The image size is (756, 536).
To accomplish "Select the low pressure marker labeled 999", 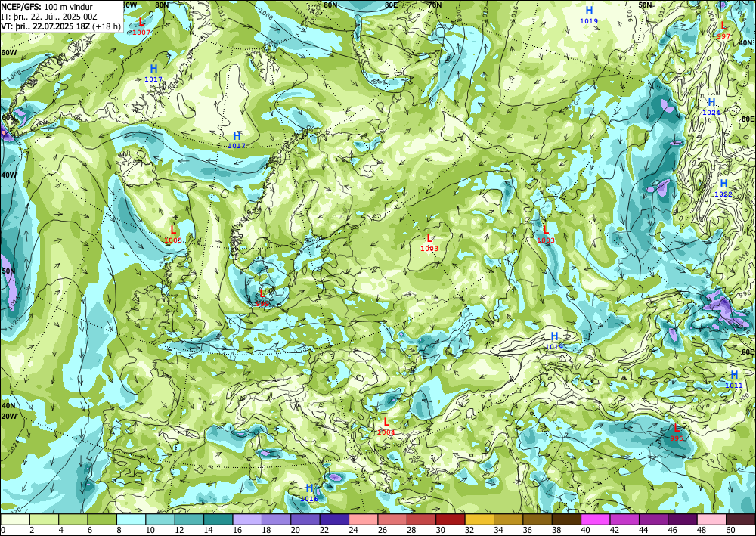I will tap(263, 297).
